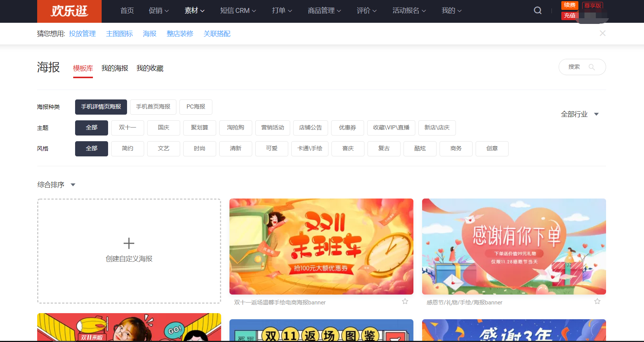Expand the 全部行业 industry dropdown

point(579,114)
